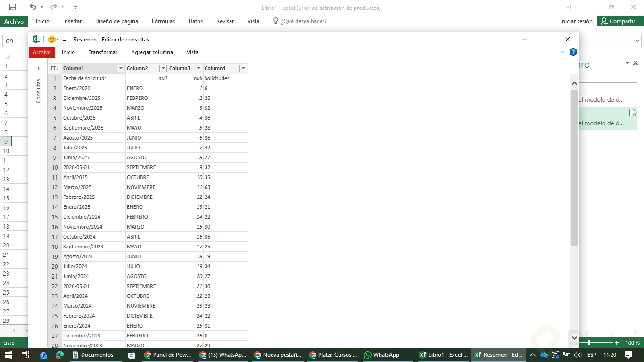The width and height of the screenshot is (644, 362).
Task: Switch to the Insertar ribbon tab
Action: click(73, 21)
